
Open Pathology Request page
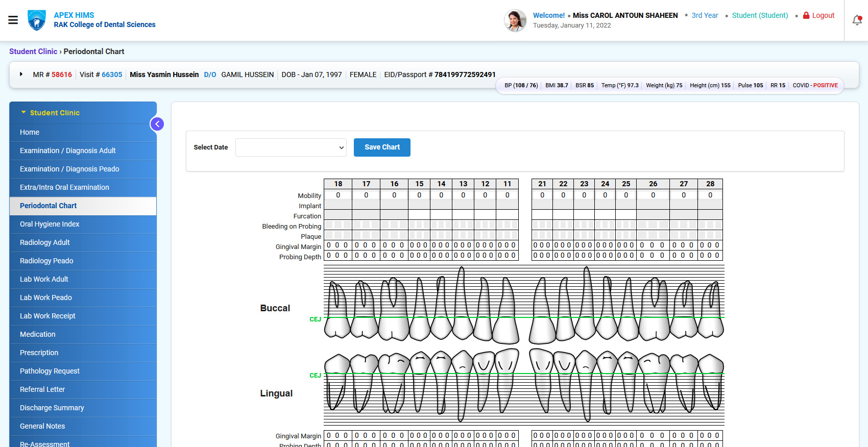click(83, 371)
